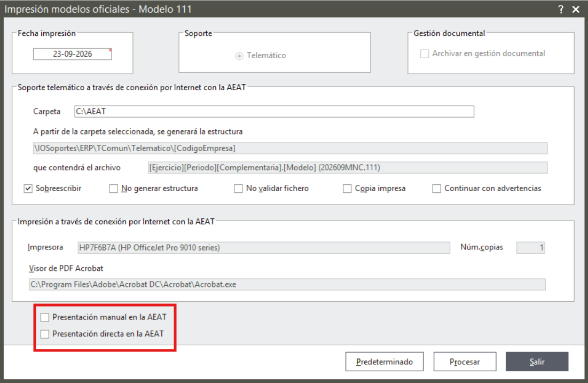588x383 pixels.
Task: Click the Impresora printer field
Action: pos(264,247)
